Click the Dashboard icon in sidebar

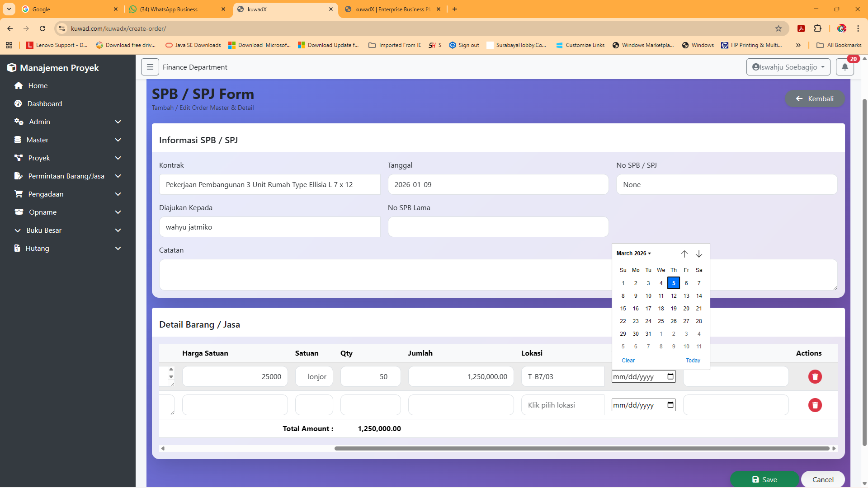pyautogui.click(x=18, y=104)
